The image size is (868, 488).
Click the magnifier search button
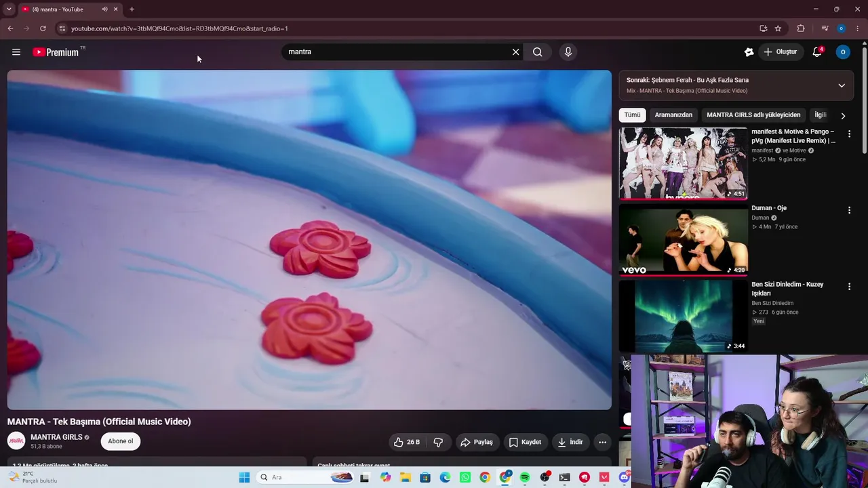[537, 52]
